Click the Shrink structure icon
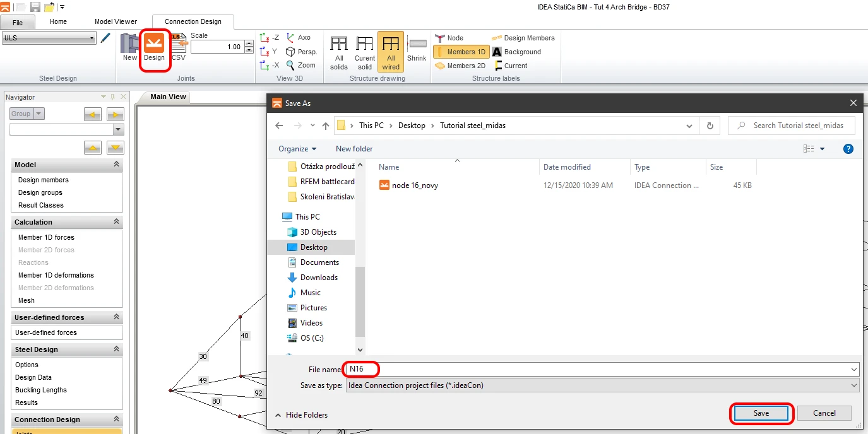868x434 pixels. (x=417, y=48)
